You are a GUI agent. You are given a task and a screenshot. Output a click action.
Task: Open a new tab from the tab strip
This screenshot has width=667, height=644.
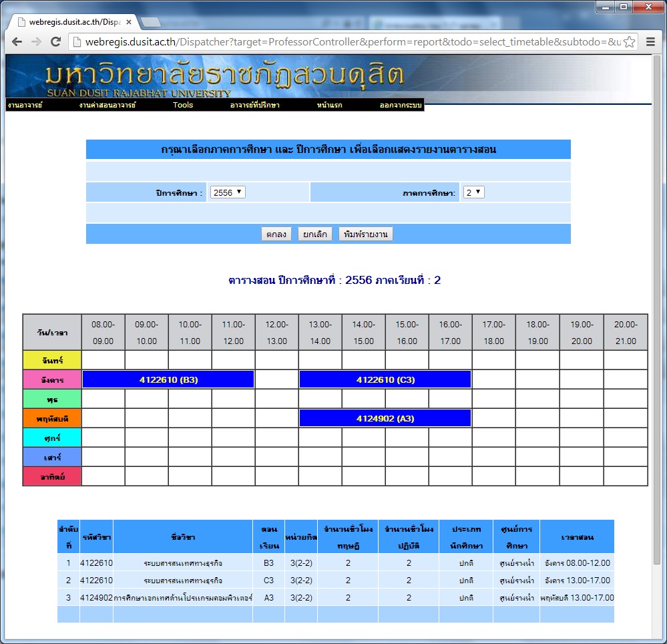click(151, 22)
